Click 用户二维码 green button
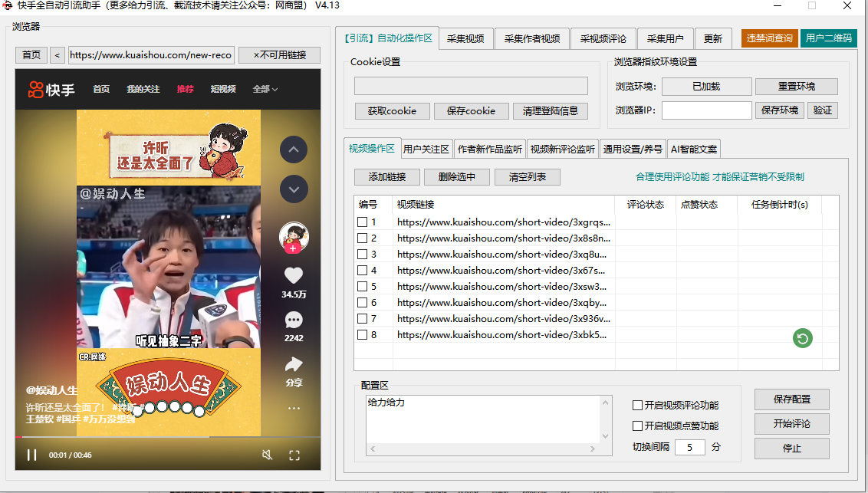Viewport: 868px width, 493px height. pyautogui.click(x=829, y=38)
